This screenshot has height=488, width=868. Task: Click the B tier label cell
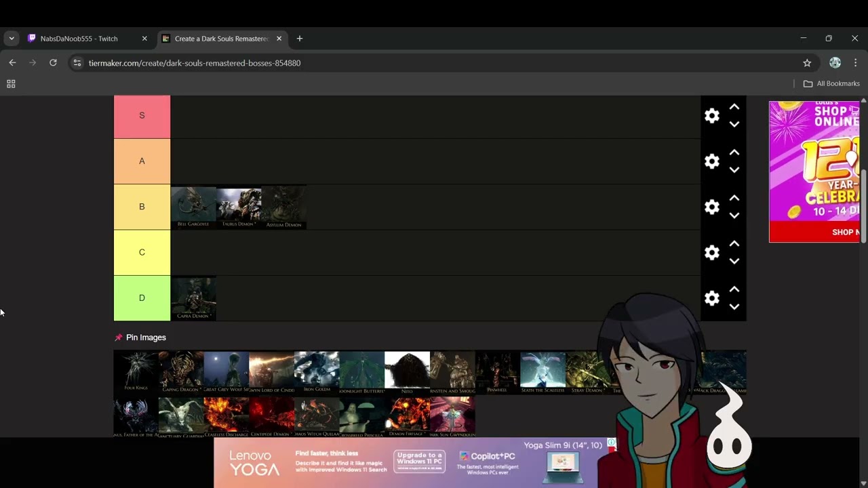142,207
